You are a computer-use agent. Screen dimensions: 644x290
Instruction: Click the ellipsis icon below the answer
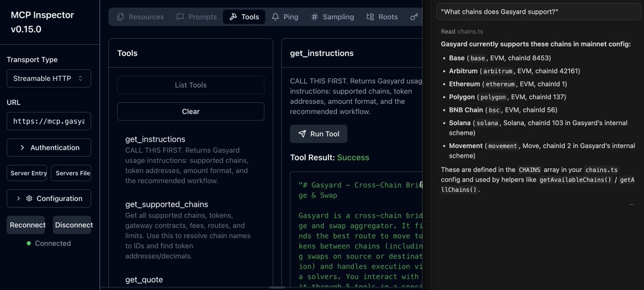click(x=632, y=204)
